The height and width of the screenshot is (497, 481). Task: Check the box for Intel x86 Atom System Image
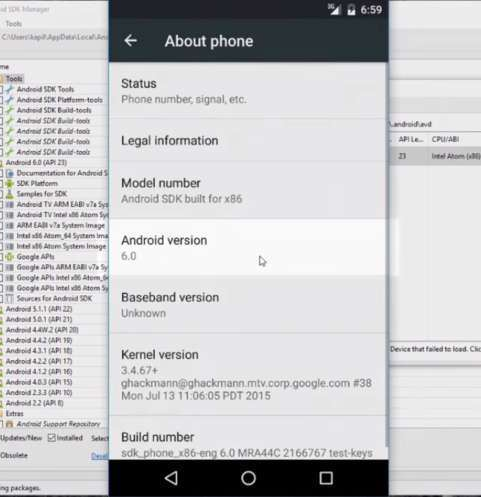coord(1,246)
